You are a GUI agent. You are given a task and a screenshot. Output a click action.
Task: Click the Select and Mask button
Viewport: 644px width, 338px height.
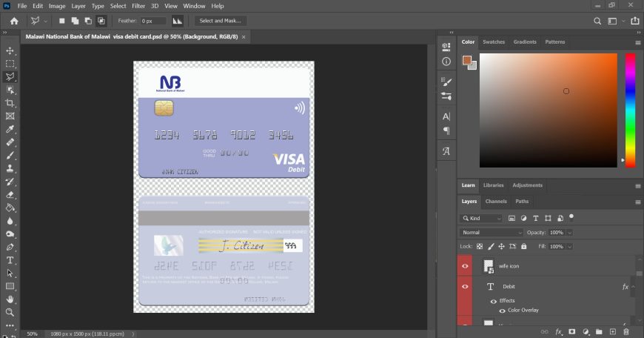click(220, 21)
